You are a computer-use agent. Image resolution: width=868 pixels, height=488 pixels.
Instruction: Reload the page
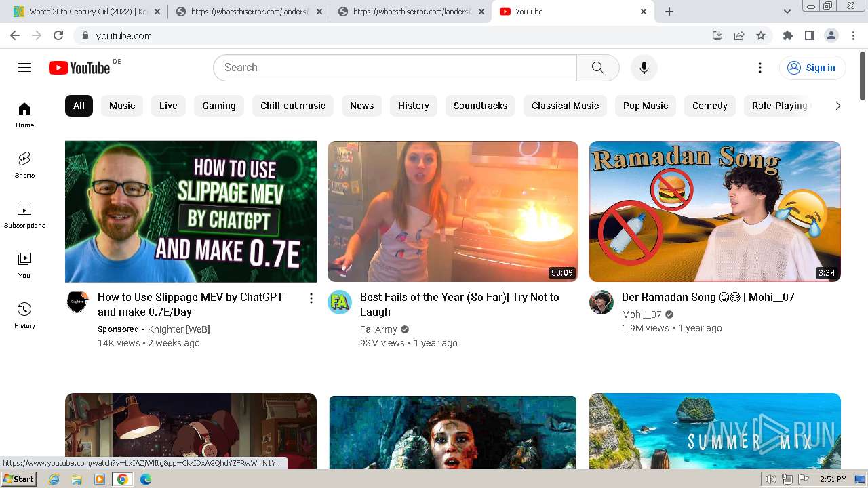(58, 35)
